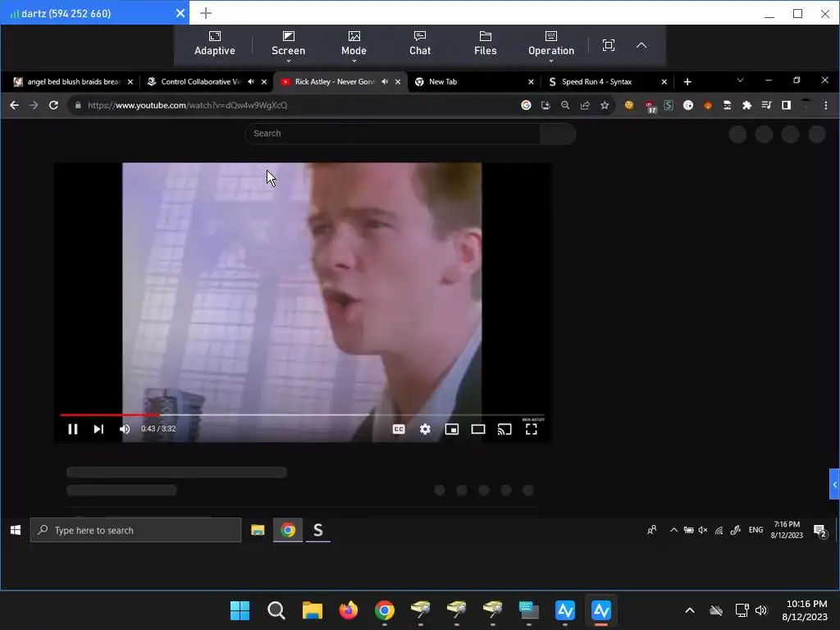
Task: Pause the YouTube video
Action: (73, 429)
